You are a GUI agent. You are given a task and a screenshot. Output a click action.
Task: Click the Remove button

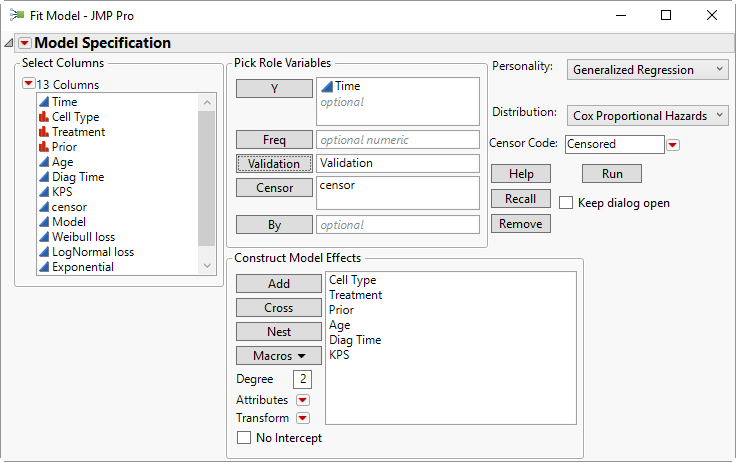[521, 223]
